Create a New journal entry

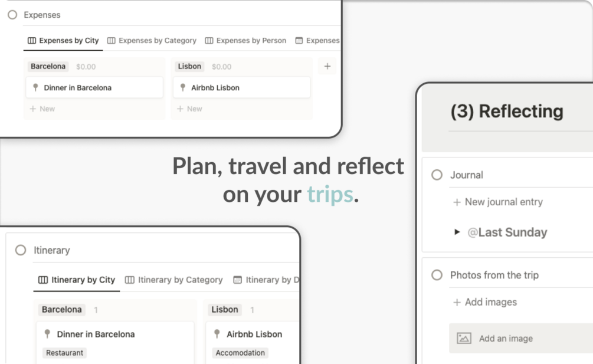pyautogui.click(x=497, y=202)
